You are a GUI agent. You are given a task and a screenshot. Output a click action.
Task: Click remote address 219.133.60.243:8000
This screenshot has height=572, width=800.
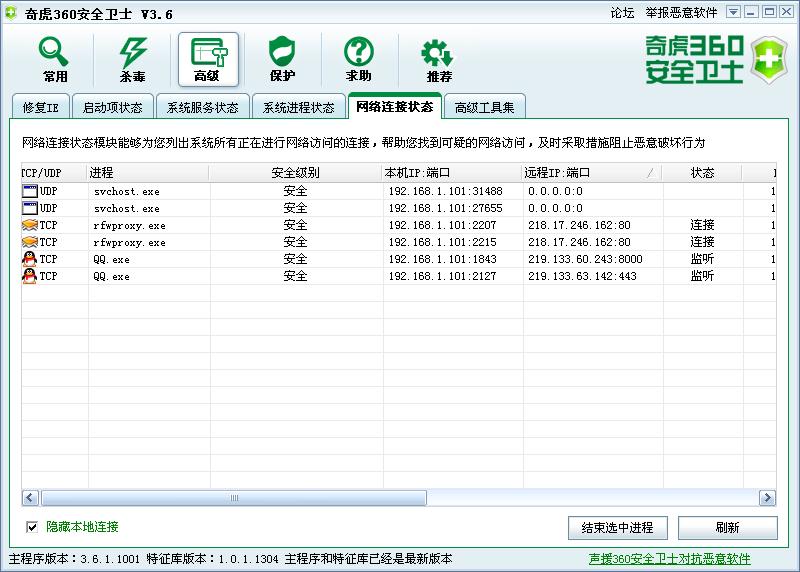point(585,259)
